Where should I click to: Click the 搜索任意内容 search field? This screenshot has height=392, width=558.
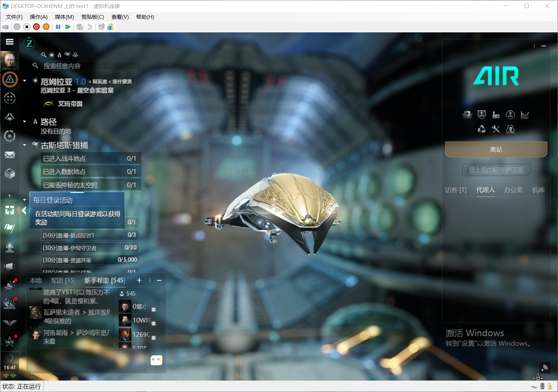coord(91,66)
